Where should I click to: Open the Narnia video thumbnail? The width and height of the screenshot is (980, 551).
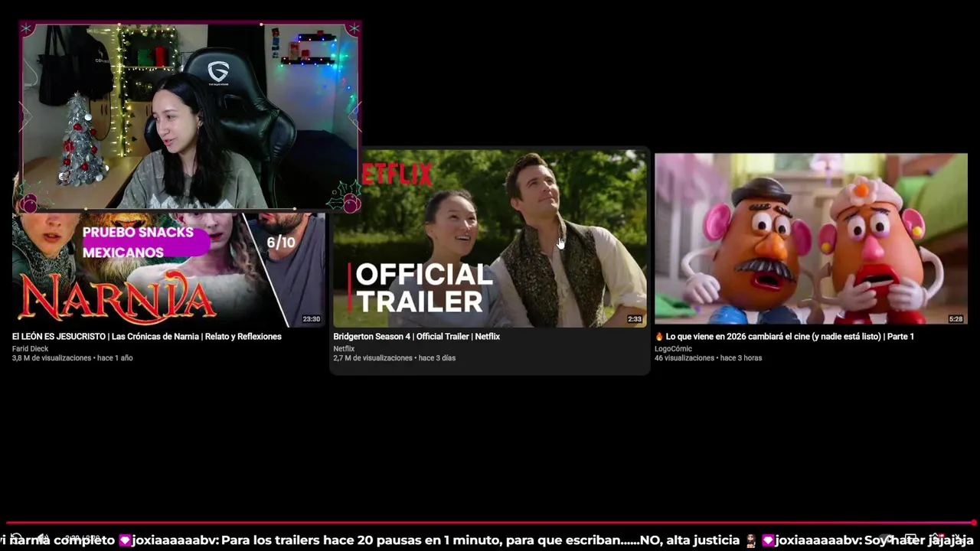pyautogui.click(x=168, y=269)
